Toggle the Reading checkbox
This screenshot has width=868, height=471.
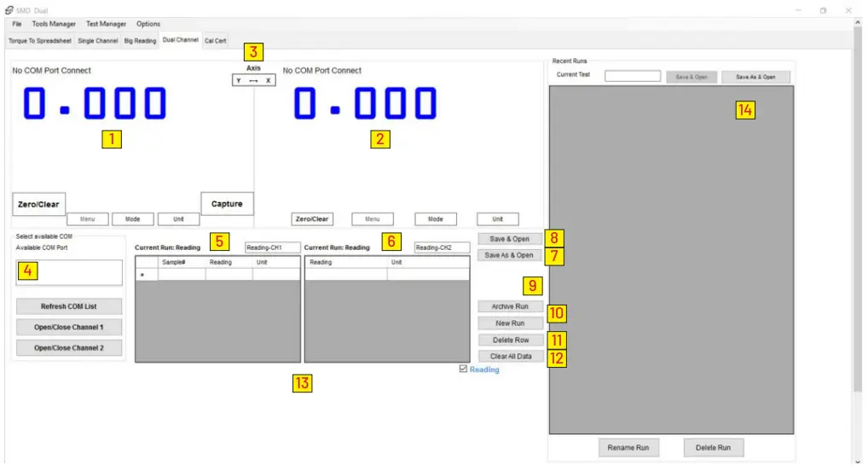click(x=463, y=369)
